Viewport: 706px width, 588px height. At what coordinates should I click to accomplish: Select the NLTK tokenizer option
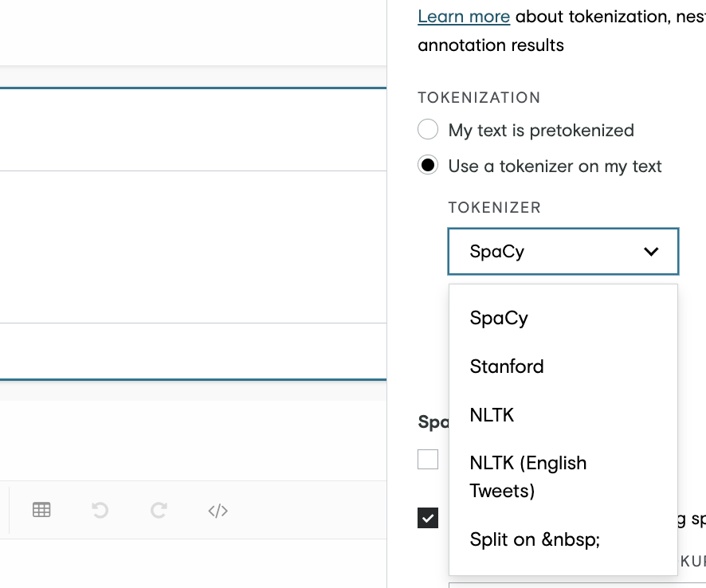coord(491,414)
